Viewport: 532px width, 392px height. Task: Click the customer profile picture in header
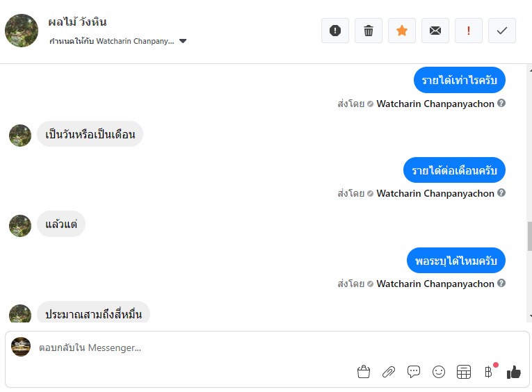22,31
